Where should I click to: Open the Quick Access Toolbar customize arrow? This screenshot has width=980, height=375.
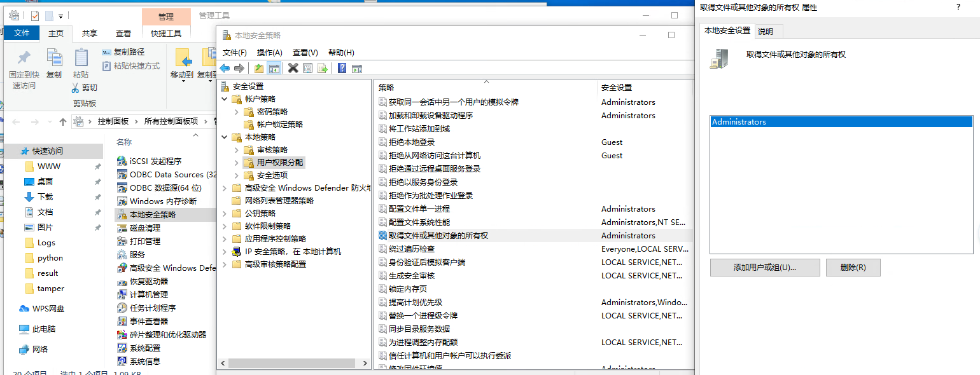(x=60, y=16)
